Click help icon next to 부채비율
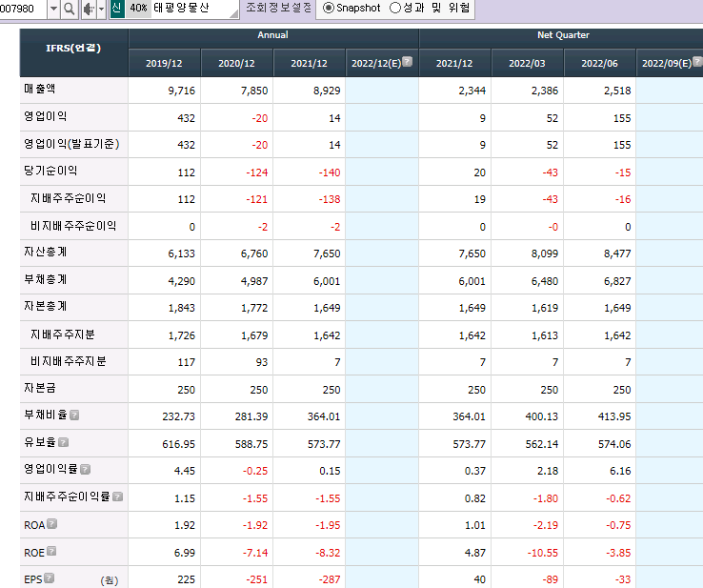 (74, 415)
